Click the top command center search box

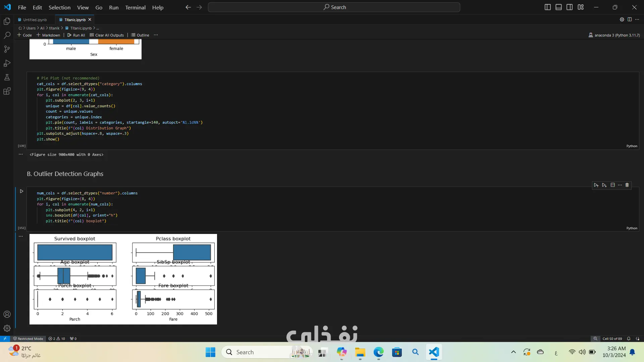pyautogui.click(x=334, y=7)
